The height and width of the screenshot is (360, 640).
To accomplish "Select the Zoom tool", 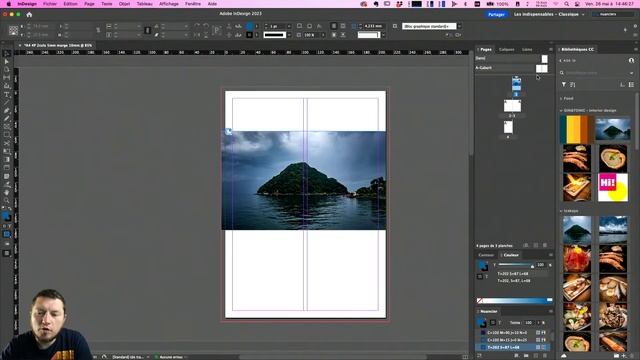I will tap(7, 200).
